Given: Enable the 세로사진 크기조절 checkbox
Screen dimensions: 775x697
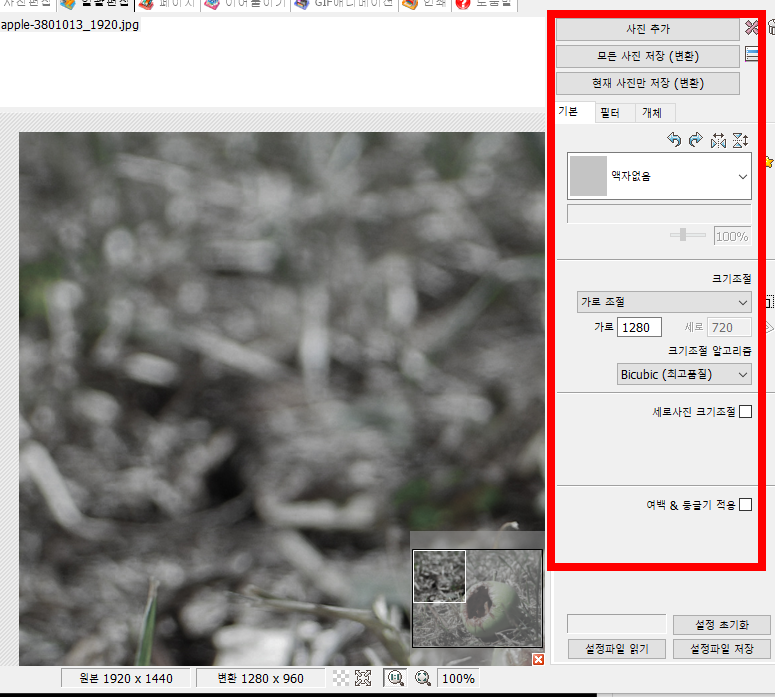Looking at the screenshot, I should (x=745, y=411).
